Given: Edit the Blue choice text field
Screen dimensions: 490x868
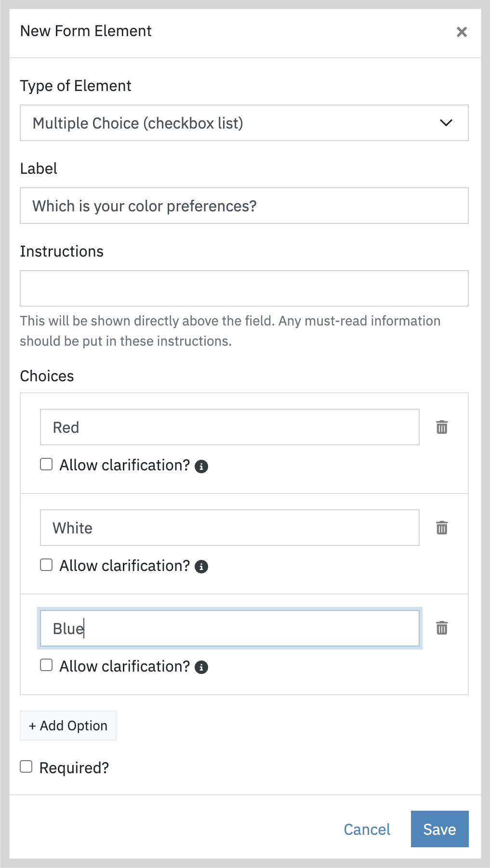Looking at the screenshot, I should pyautogui.click(x=230, y=628).
